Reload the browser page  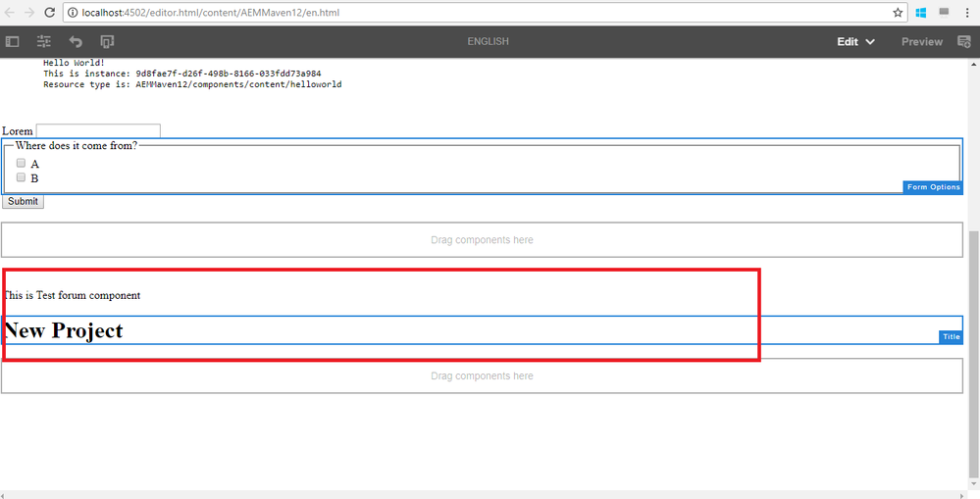pos(50,13)
